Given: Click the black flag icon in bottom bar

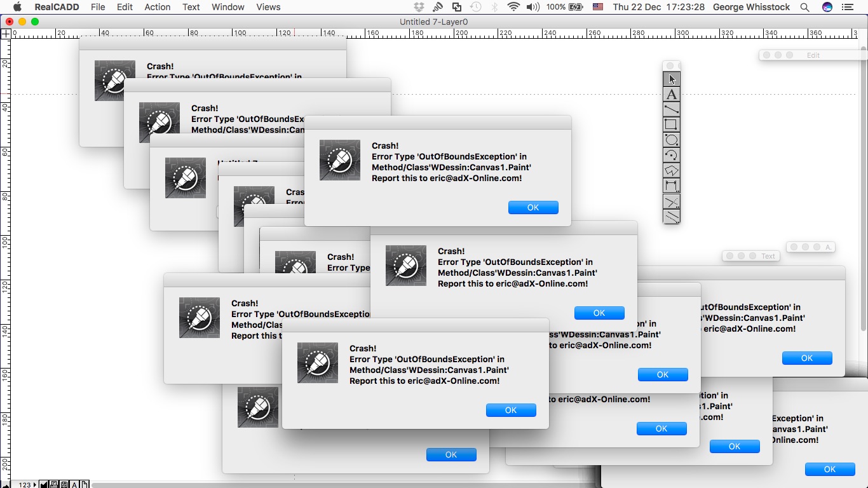Looking at the screenshot, I should pos(44,484).
